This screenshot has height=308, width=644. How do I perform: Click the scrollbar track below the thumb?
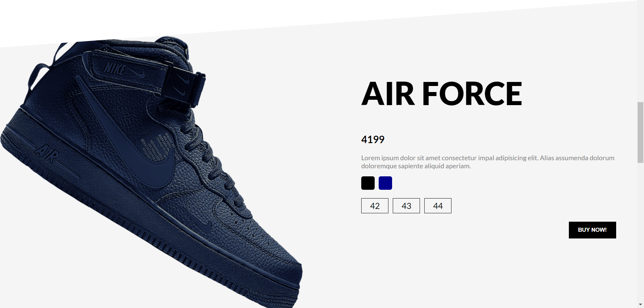640,232
